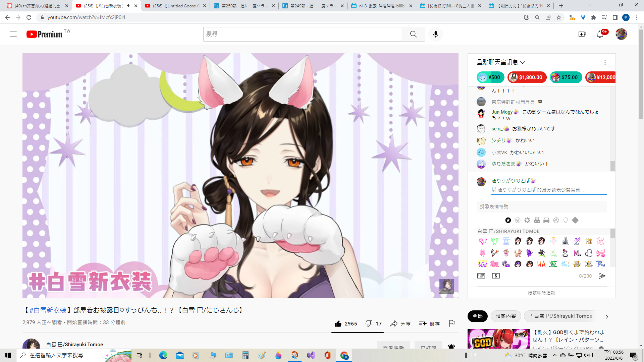This screenshot has width=644, height=362.
Task: Insert the gold 推 custom emoji
Action: point(589,241)
